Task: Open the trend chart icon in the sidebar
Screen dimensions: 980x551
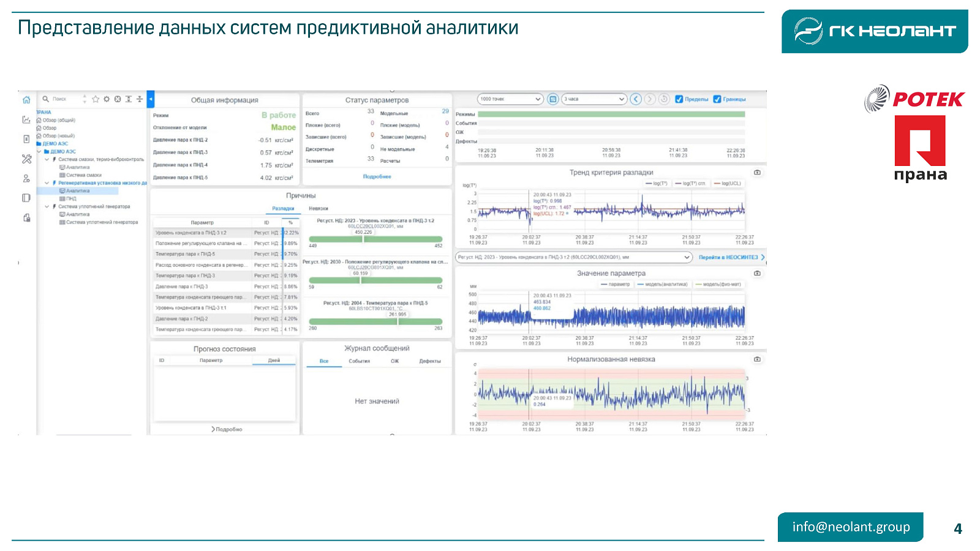Action: click(26, 120)
